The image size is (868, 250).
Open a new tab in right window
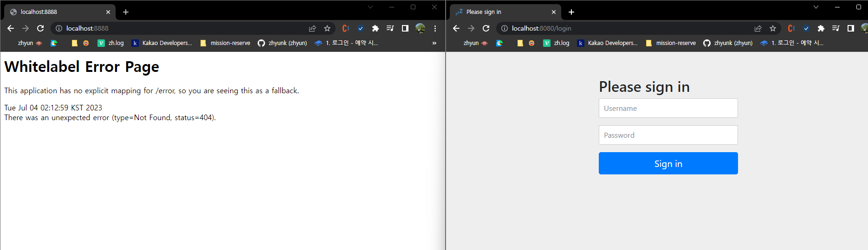[571, 12]
